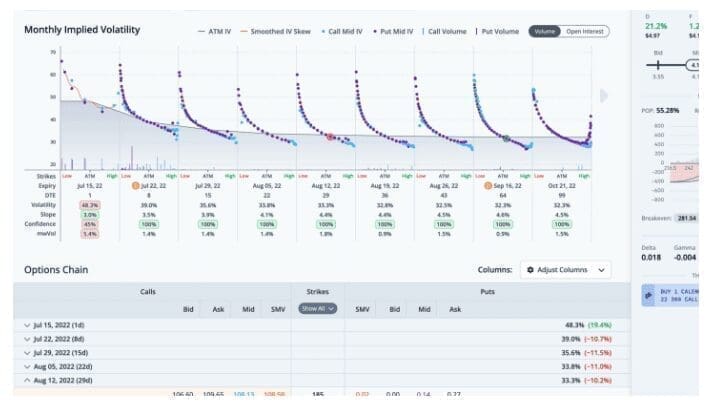Open the Show All strikes dropdown
The height and width of the screenshot is (406, 708).
coord(319,309)
